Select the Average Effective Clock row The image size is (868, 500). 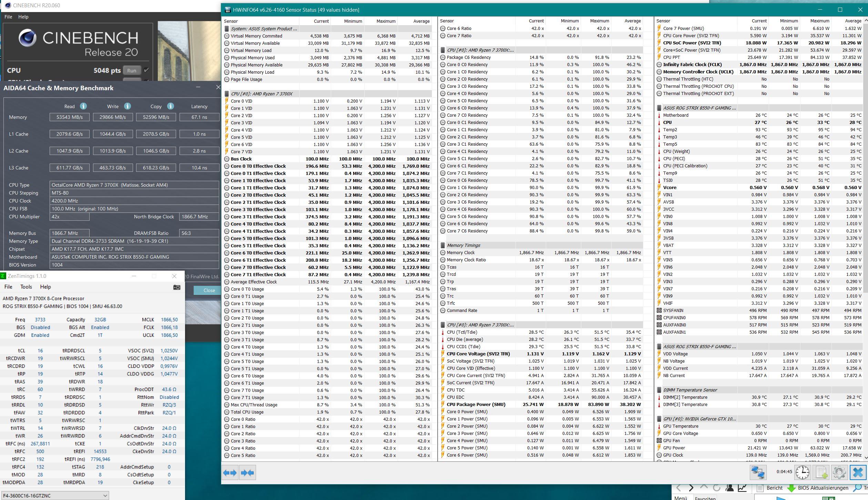327,282
